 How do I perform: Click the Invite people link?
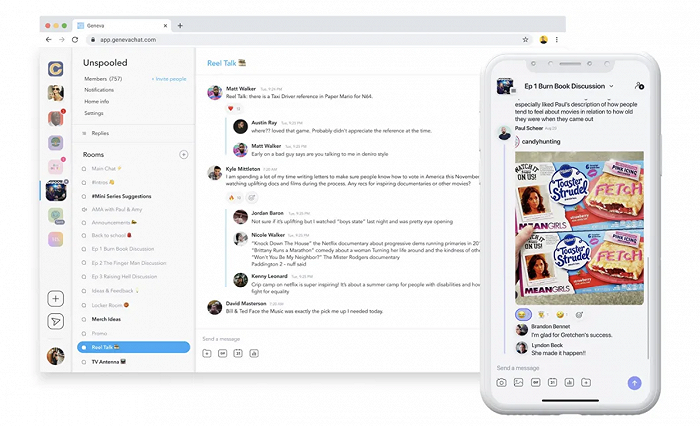pyautogui.click(x=169, y=79)
